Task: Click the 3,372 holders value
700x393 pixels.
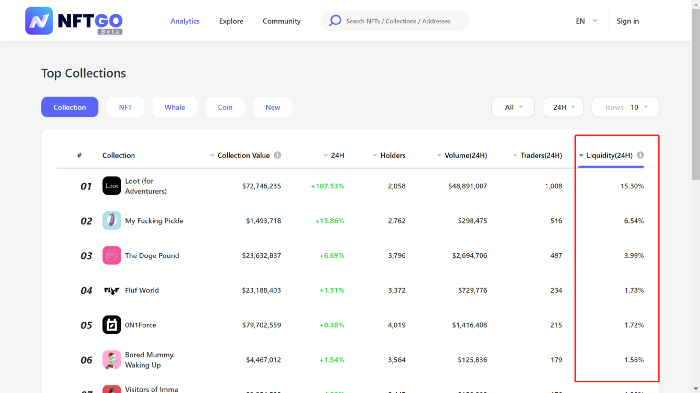Action: (396, 290)
